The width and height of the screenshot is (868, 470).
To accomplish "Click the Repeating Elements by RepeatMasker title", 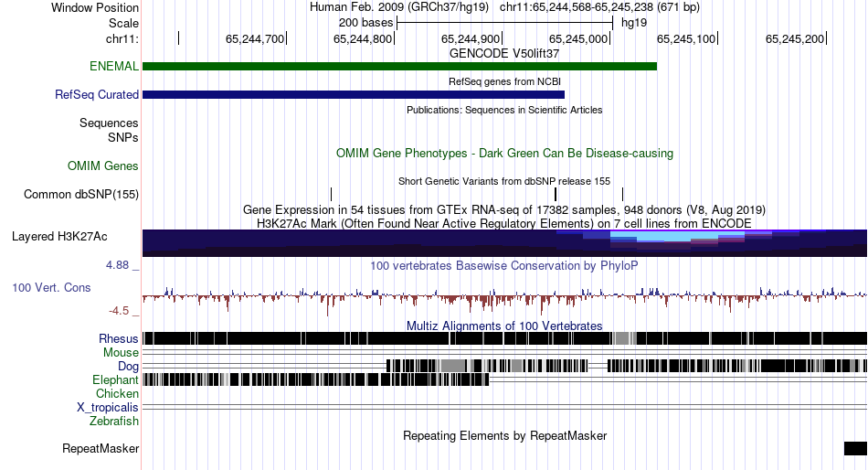I will point(505,435).
